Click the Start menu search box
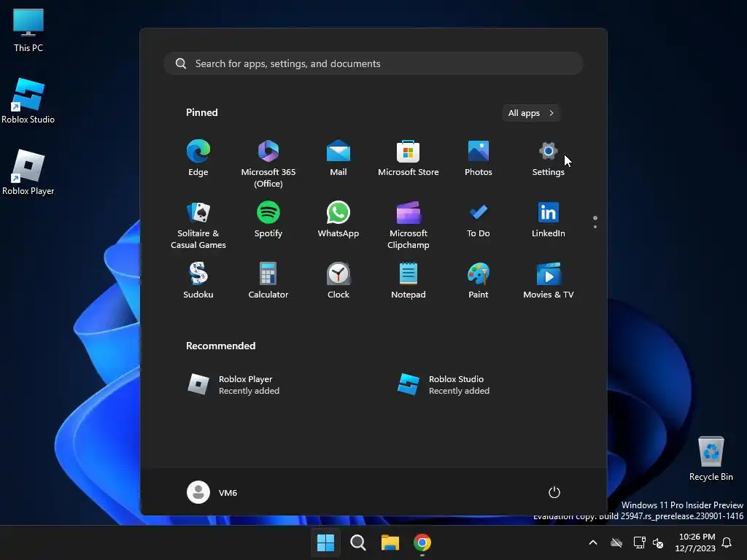The image size is (747, 560). (373, 63)
